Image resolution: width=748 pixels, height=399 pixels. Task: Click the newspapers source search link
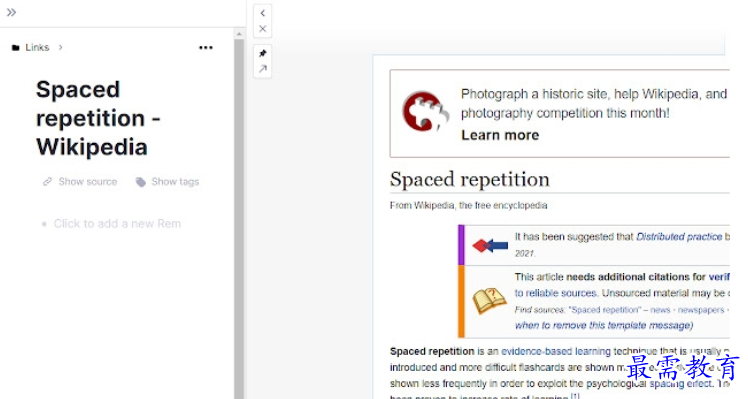(701, 310)
